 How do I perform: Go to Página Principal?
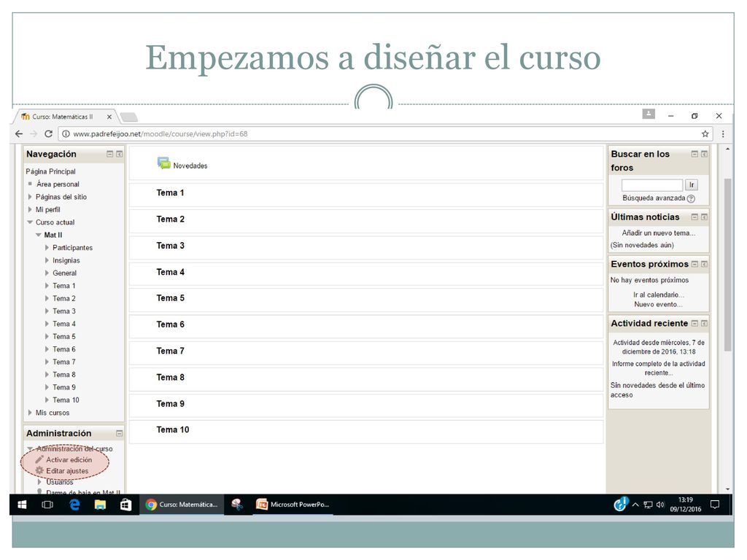click(50, 171)
